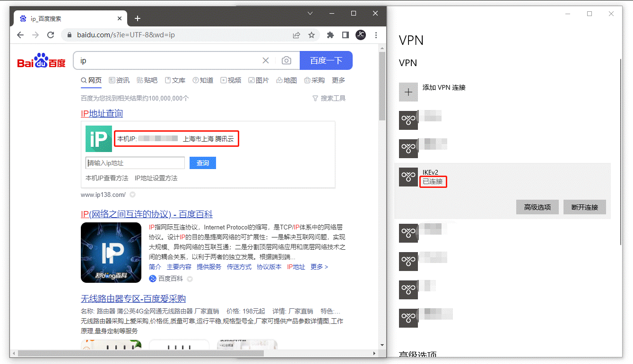Open the 文库 tab
The image size is (633, 364).
pyautogui.click(x=175, y=80)
